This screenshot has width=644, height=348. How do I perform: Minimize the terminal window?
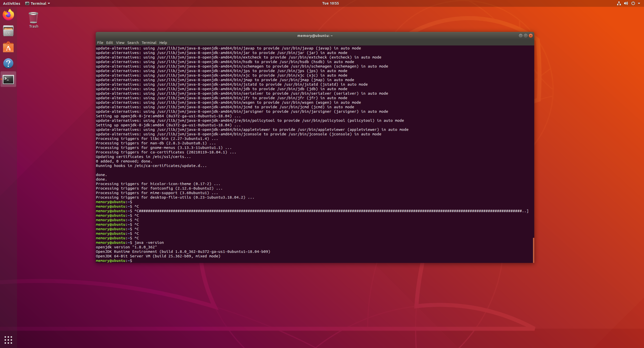click(x=520, y=36)
